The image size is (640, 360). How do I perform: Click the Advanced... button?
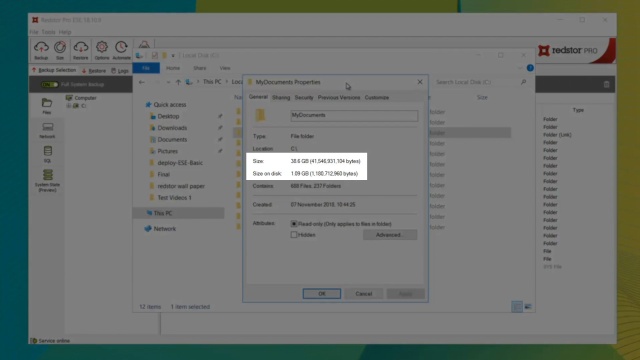390,235
